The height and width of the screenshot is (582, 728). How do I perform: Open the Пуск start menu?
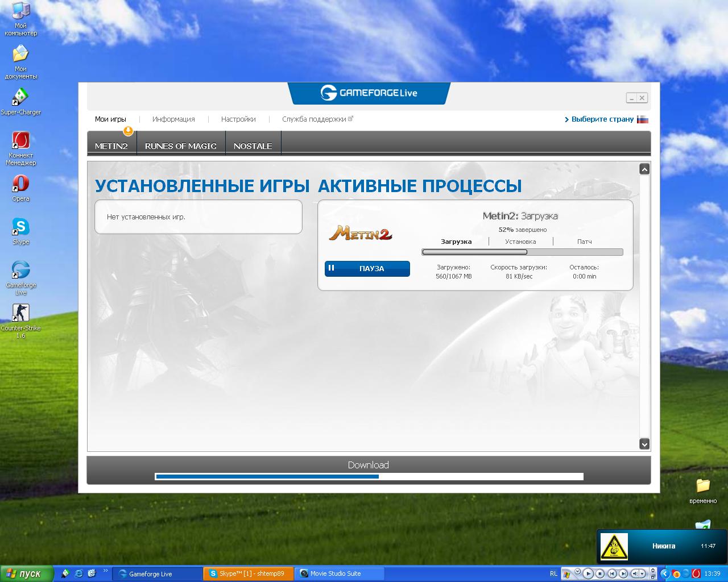click(27, 573)
